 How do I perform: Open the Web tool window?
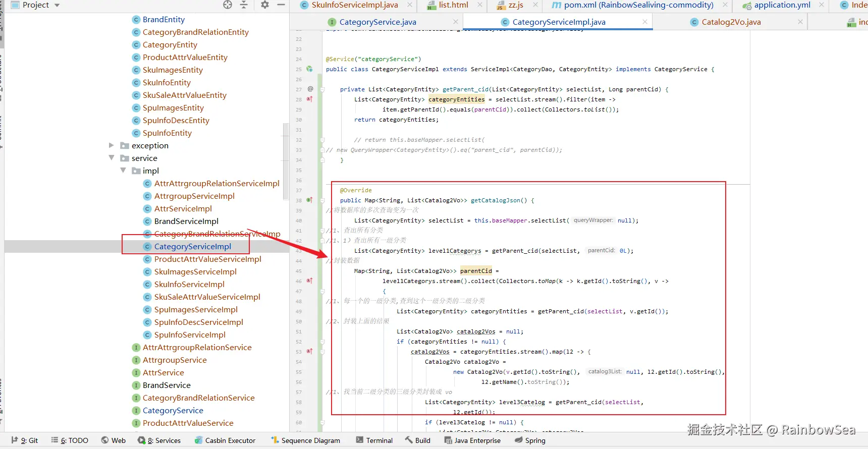[113, 440]
